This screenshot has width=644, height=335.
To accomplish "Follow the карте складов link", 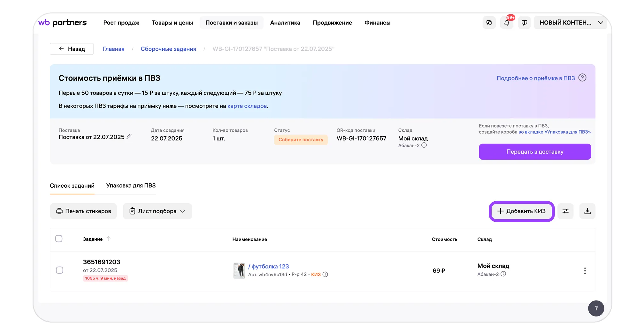I will (x=247, y=106).
